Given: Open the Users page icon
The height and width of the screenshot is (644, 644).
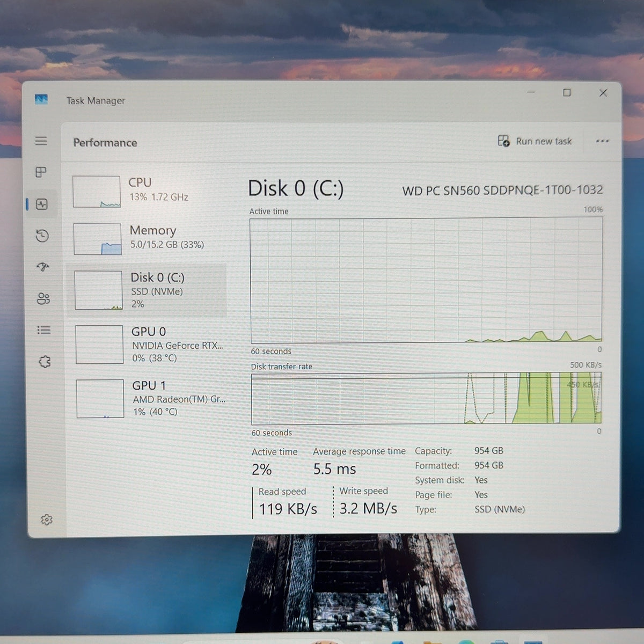Looking at the screenshot, I should (43, 298).
